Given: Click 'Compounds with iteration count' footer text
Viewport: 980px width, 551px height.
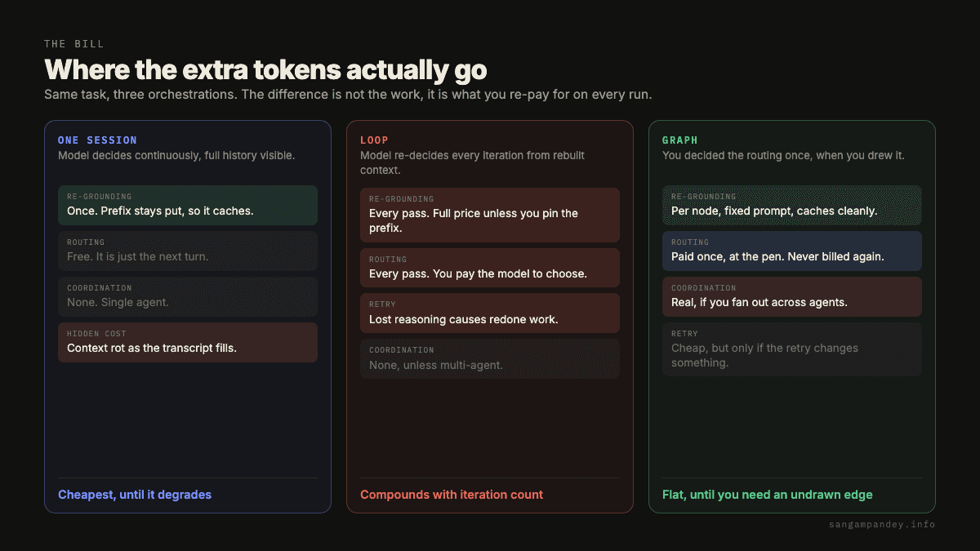Looking at the screenshot, I should 452,495.
